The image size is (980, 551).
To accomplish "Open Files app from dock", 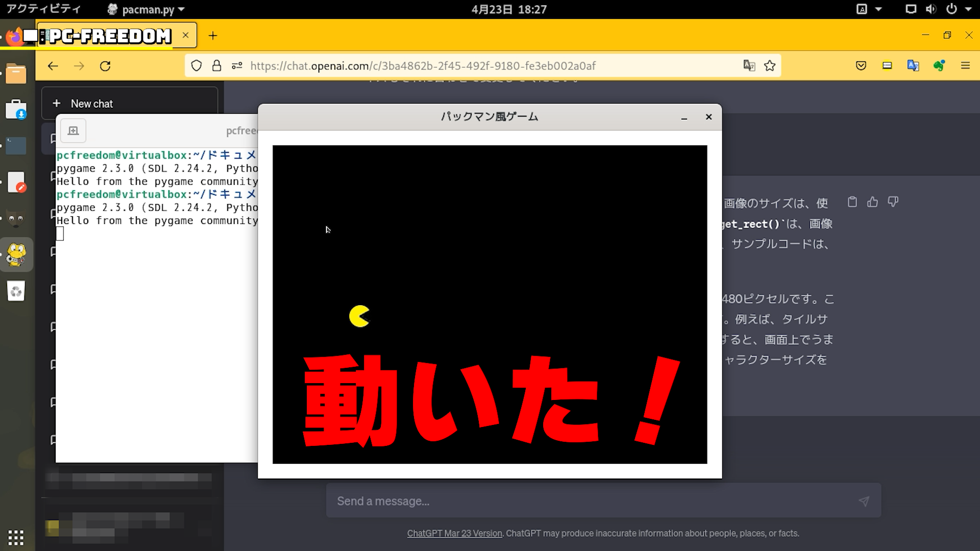I will pyautogui.click(x=16, y=74).
